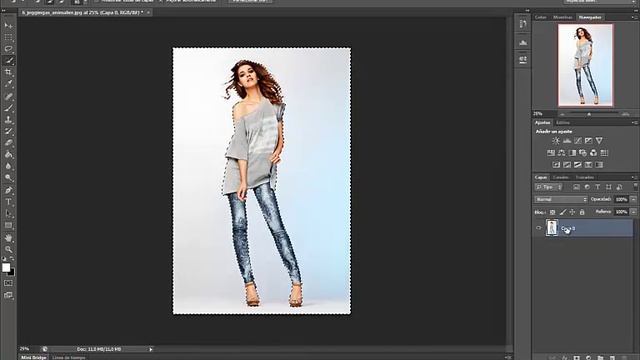Select the Brush tool
The image size is (640, 360).
pyautogui.click(x=8, y=108)
